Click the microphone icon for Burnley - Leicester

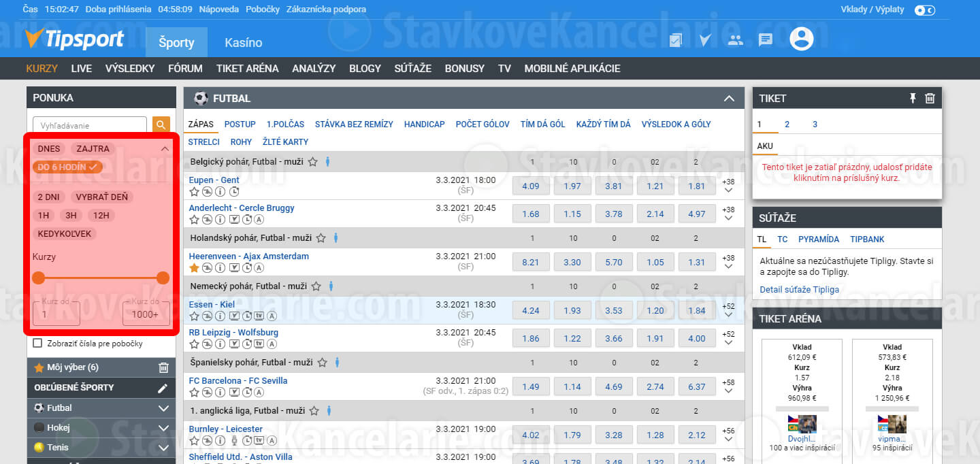pos(233,441)
